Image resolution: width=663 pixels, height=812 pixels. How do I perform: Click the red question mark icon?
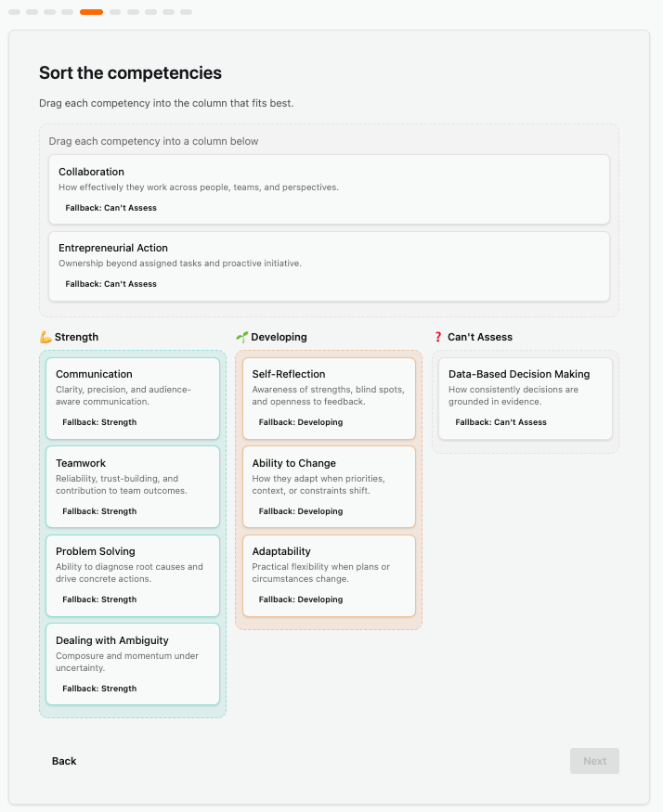[438, 337]
